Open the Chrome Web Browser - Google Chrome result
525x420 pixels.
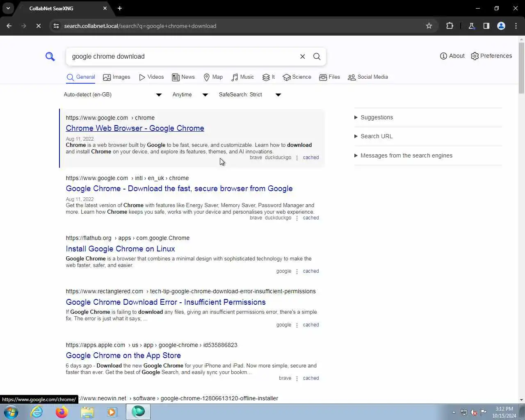point(135,128)
